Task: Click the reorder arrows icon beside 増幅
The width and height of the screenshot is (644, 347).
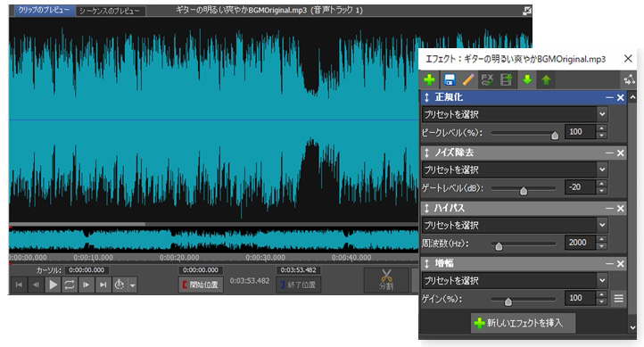Action: pos(426,264)
